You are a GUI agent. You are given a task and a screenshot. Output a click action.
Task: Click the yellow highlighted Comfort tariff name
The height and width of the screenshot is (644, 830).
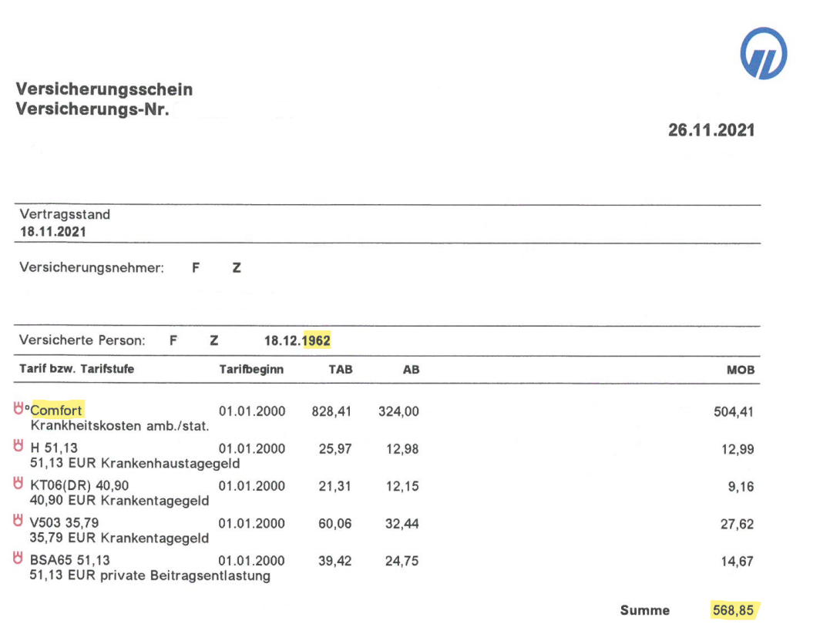56,411
